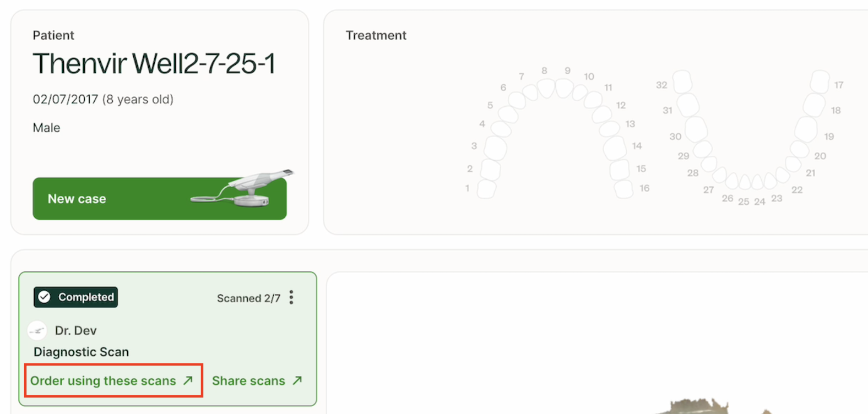Select tooth 3 on the upper arch
868x414 pixels.
[x=495, y=148]
